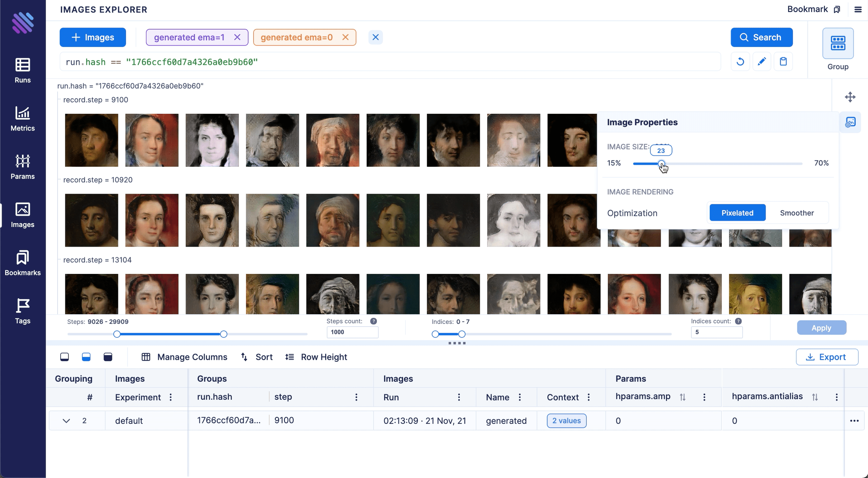The width and height of the screenshot is (868, 478).
Task: Click the Bookmark button in header
Action: pos(814,9)
